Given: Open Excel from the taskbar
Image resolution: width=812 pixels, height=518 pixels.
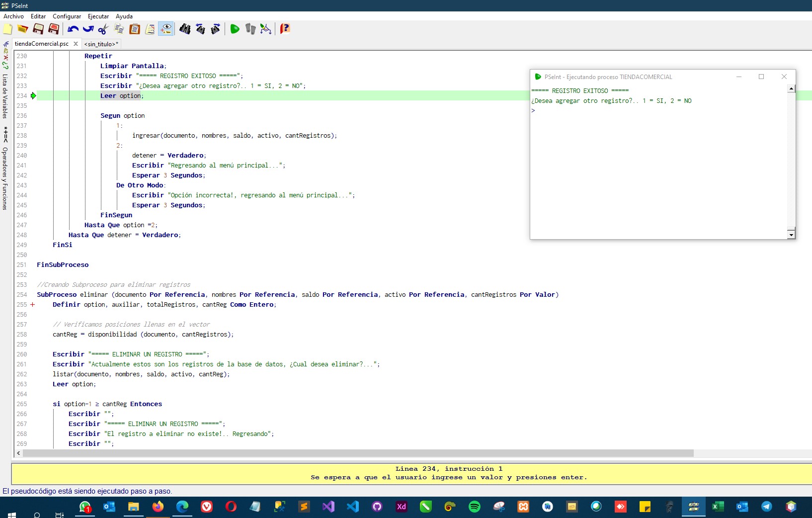Looking at the screenshot, I should tap(718, 507).
